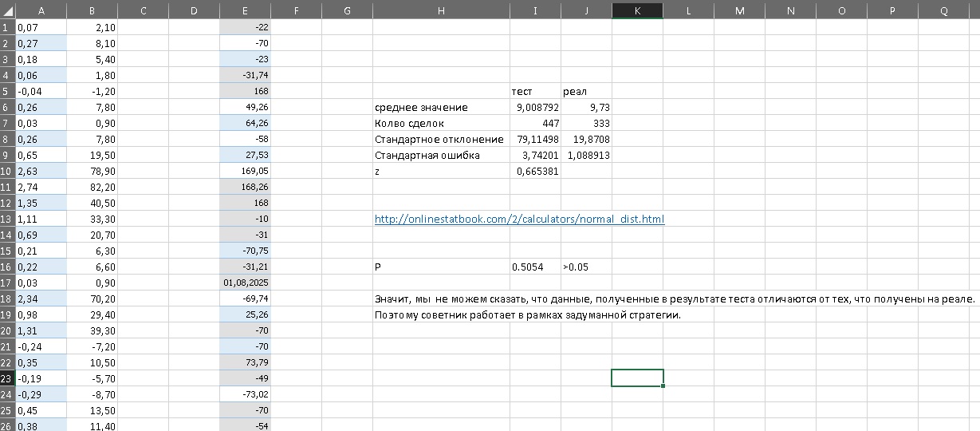Select column E header
Screen dimensions: 980x431
[x=245, y=10]
